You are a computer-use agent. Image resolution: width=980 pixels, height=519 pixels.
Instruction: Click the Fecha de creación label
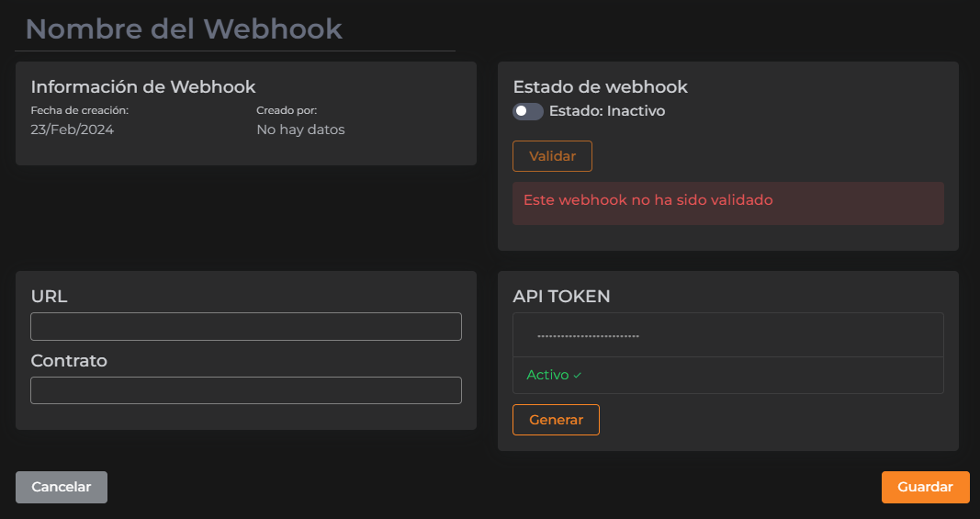(x=80, y=110)
